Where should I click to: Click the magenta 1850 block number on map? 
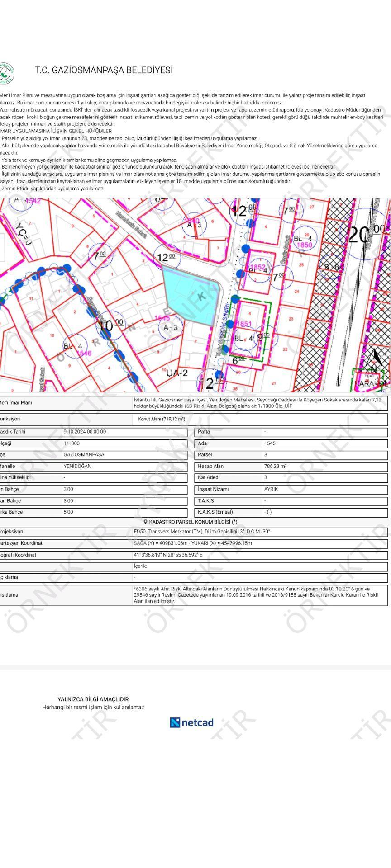click(305, 245)
